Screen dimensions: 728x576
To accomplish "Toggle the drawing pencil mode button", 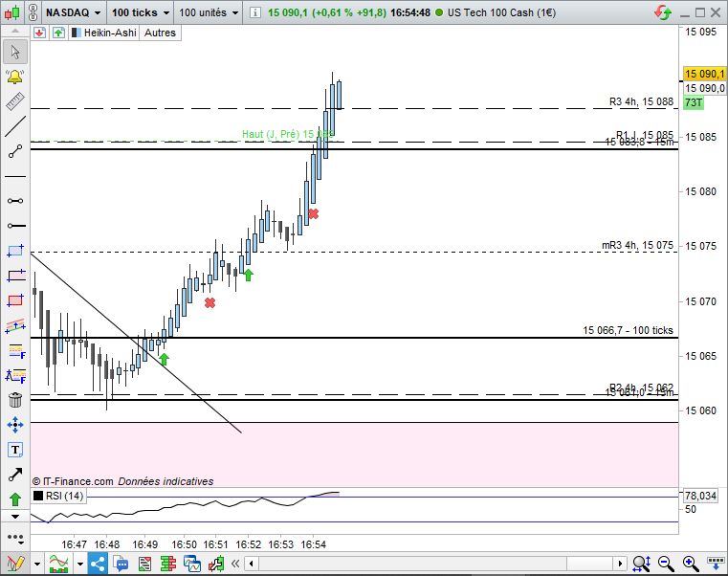I will [15, 564].
